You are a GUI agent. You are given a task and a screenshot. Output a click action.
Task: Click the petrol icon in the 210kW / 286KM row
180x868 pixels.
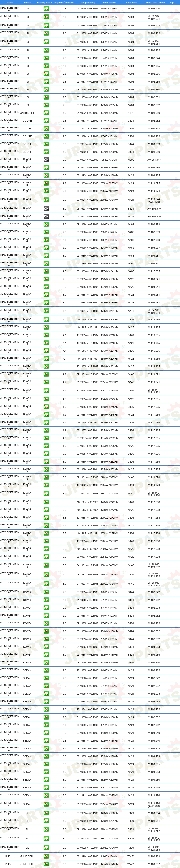click(46, 374)
